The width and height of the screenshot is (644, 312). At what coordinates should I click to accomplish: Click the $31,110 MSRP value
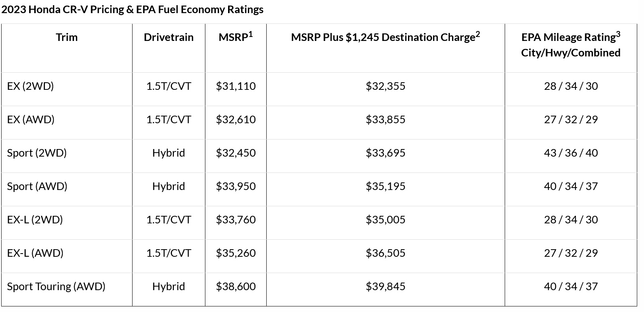click(x=236, y=86)
